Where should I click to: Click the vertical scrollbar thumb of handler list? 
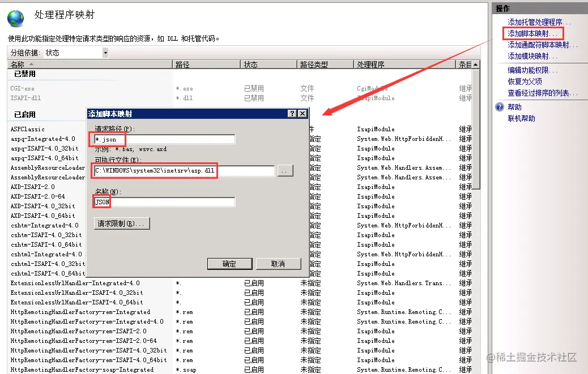point(476,129)
